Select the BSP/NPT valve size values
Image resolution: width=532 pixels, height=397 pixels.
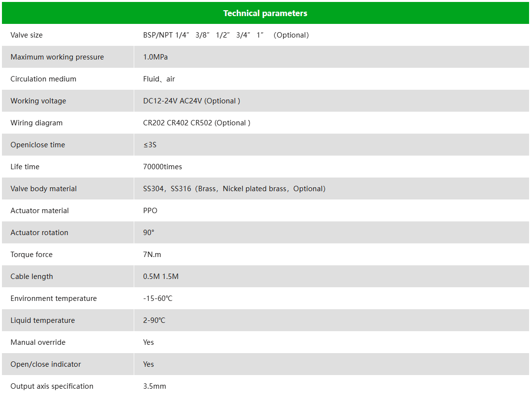click(225, 35)
